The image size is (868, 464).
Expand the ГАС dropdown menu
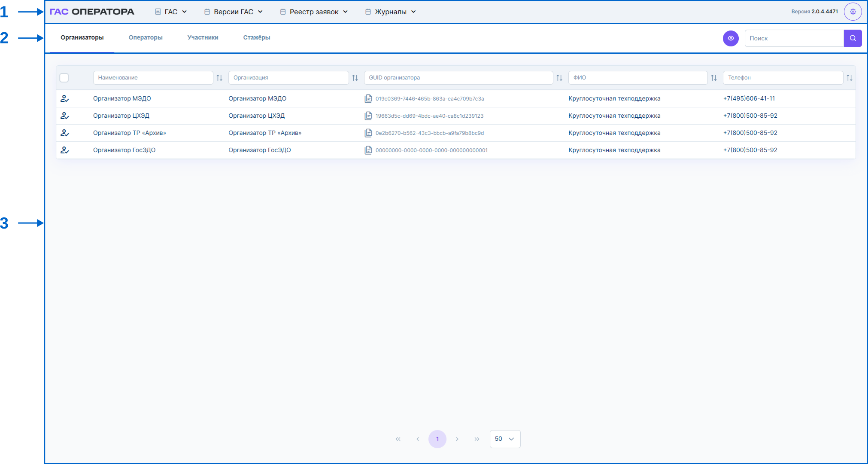171,12
